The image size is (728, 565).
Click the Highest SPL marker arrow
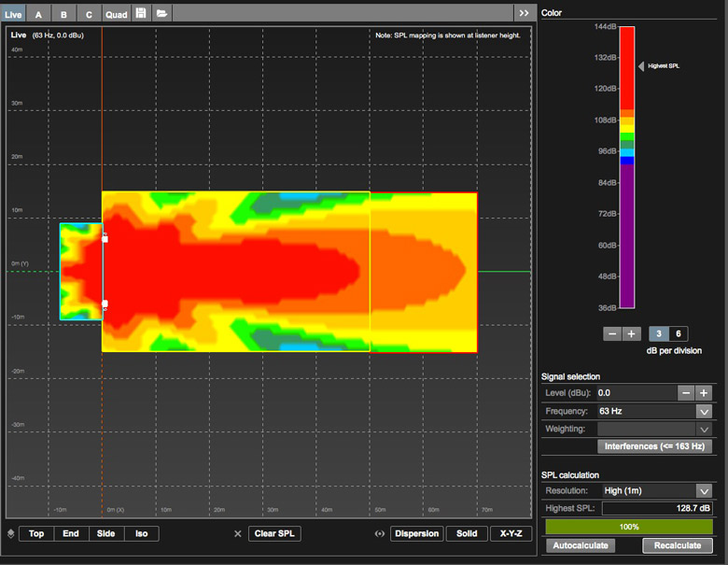pyautogui.click(x=641, y=66)
